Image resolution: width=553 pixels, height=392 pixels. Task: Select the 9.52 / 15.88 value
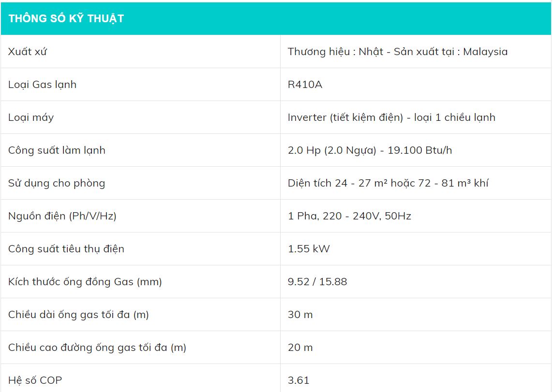[x=317, y=282]
